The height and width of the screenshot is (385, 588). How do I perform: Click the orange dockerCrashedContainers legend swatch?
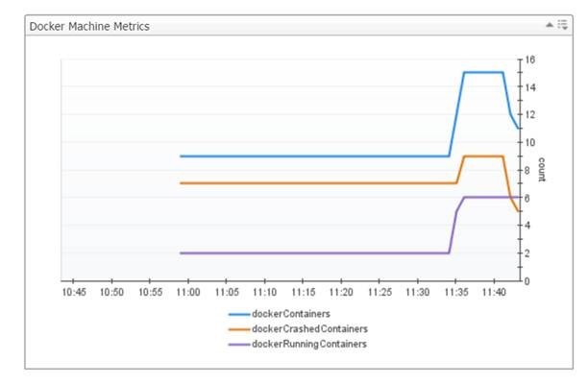(x=239, y=329)
